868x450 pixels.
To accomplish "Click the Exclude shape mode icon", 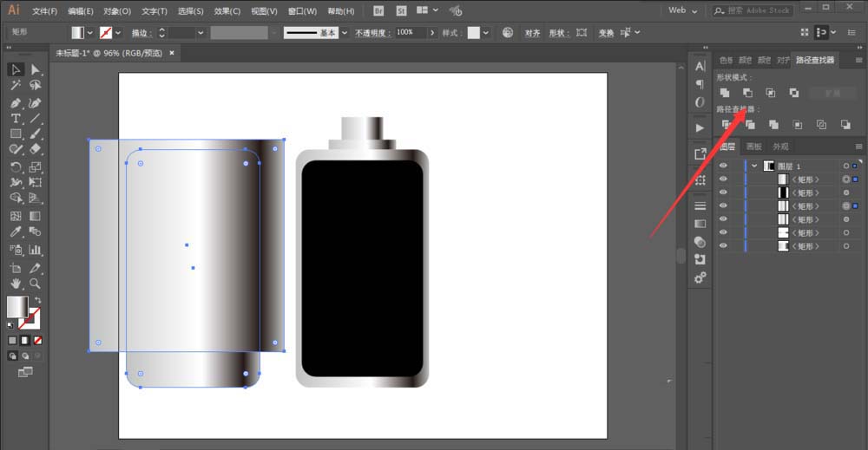I will 794,93.
